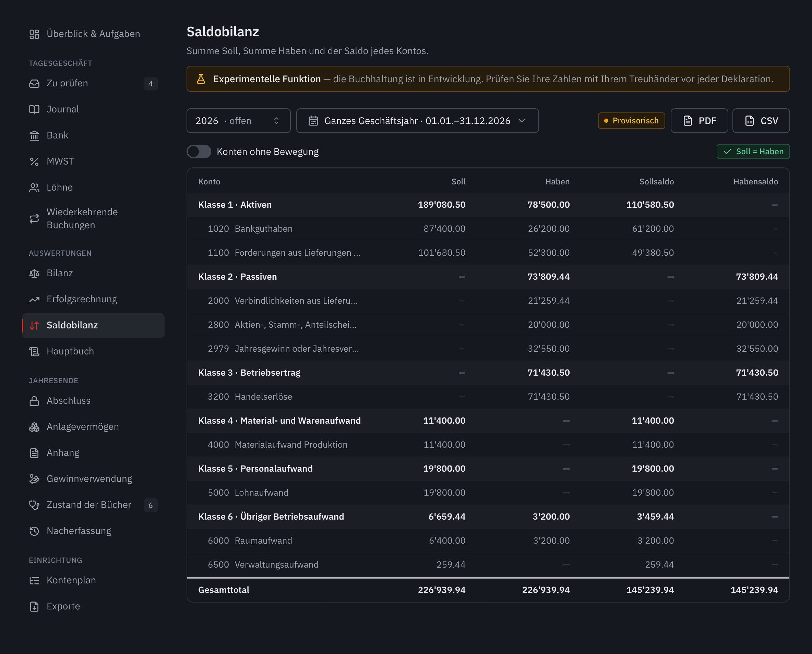Go to the MWST menu entry
The image size is (812, 654).
point(94,161)
